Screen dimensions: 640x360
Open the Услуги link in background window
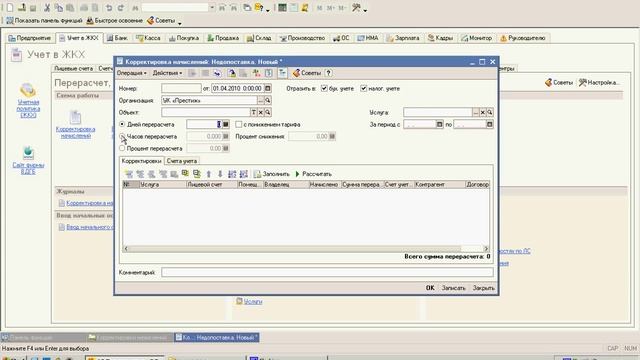(253, 302)
